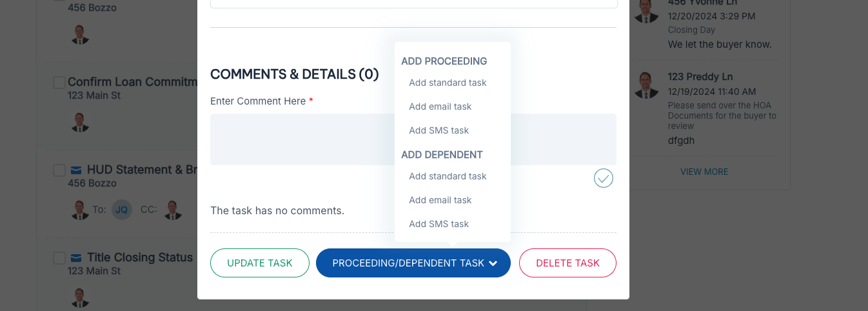Click the circled checkmark to submit comment
The height and width of the screenshot is (311, 868).
coord(604,178)
